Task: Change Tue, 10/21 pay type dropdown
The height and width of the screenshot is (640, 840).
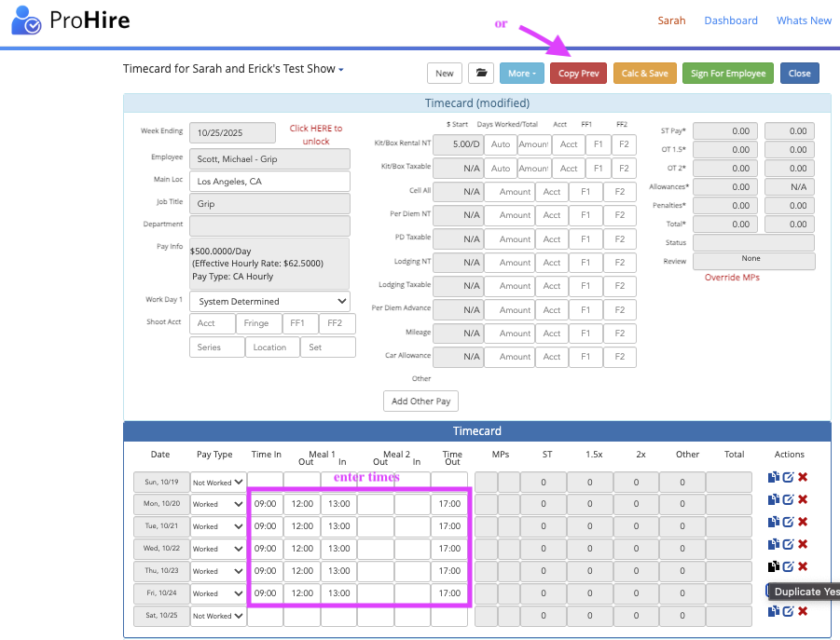Action: click(218, 526)
